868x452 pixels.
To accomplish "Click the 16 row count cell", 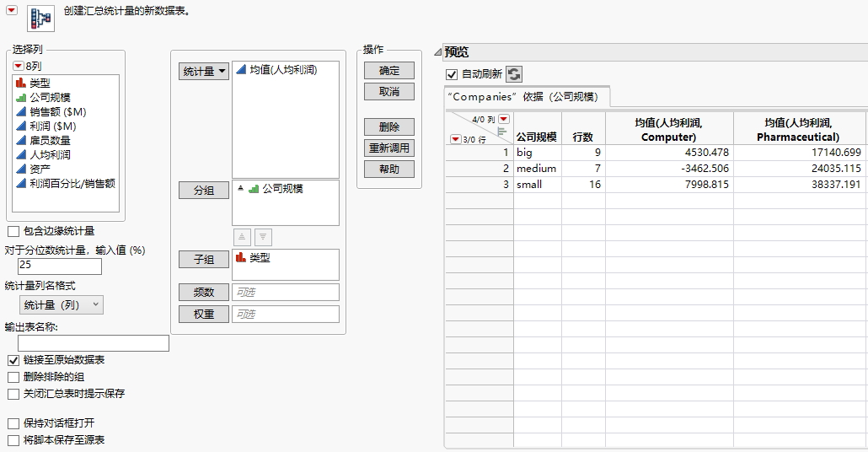I will click(x=583, y=185).
